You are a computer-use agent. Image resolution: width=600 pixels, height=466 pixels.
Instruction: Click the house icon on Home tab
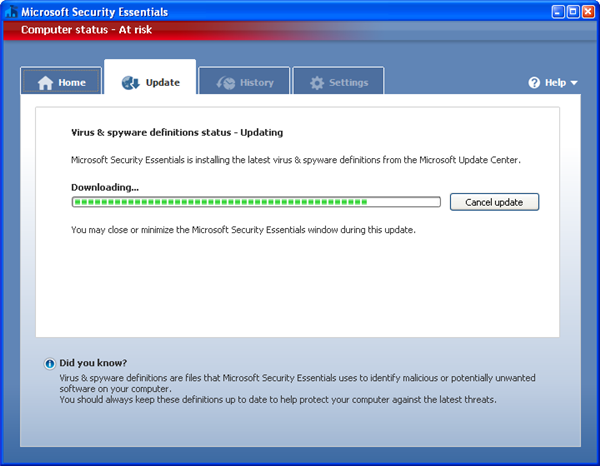click(x=44, y=83)
